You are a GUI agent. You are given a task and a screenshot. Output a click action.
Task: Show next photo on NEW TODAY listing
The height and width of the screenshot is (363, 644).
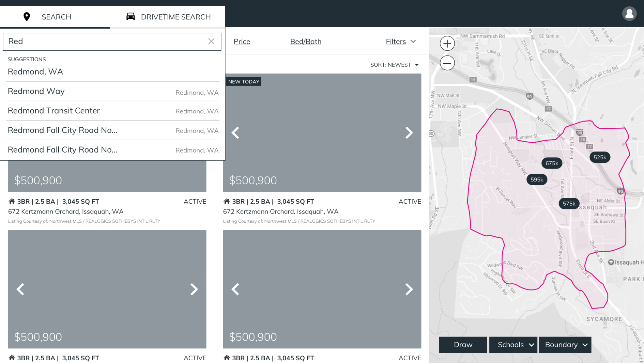409,132
